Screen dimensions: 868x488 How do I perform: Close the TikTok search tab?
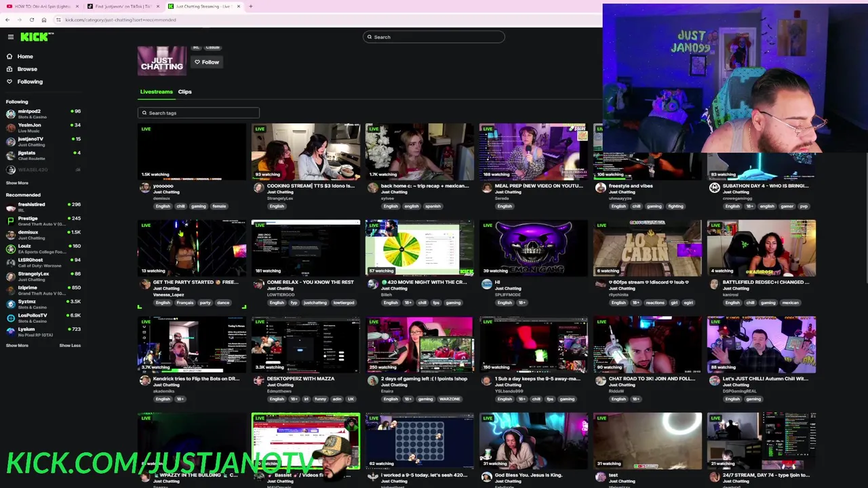pyautogui.click(x=157, y=6)
